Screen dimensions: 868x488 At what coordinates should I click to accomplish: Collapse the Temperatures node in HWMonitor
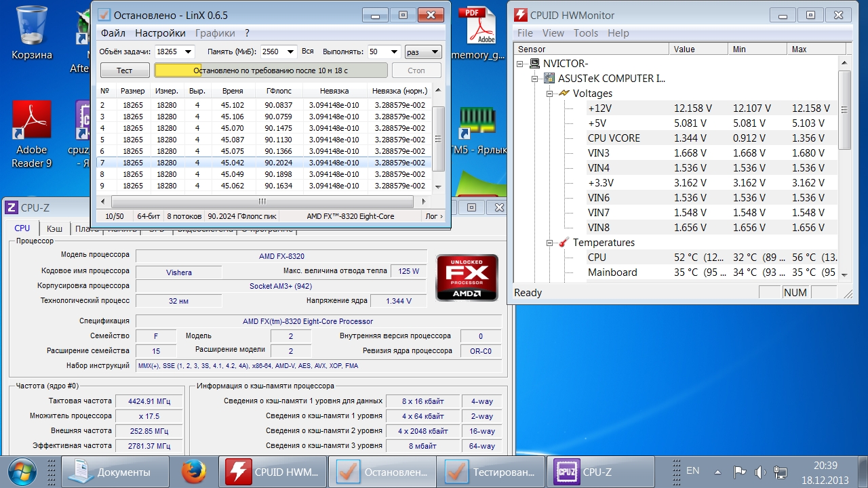click(550, 243)
